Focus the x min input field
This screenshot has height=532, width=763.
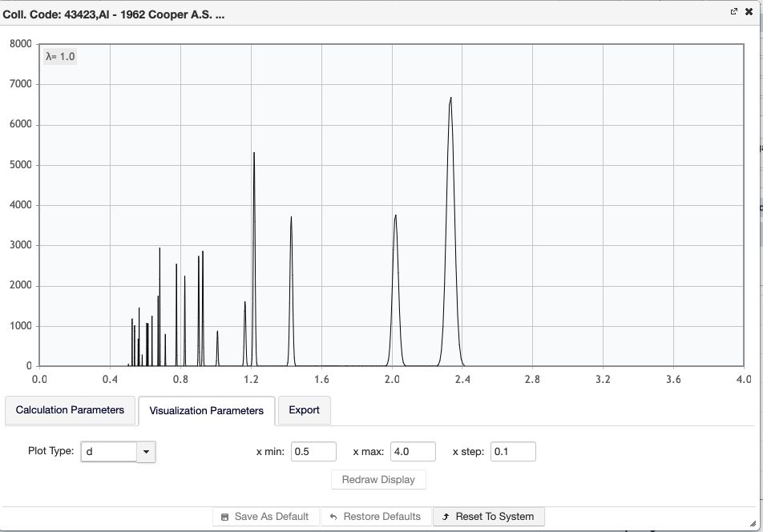click(x=313, y=452)
